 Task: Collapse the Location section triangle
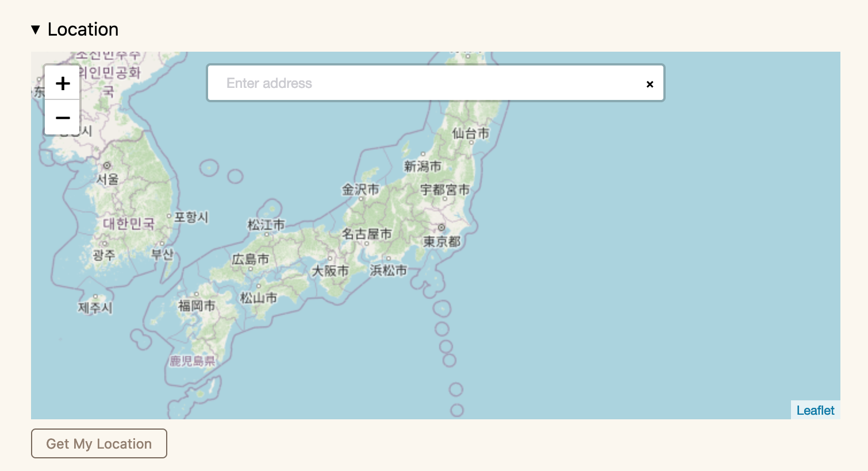tap(36, 30)
